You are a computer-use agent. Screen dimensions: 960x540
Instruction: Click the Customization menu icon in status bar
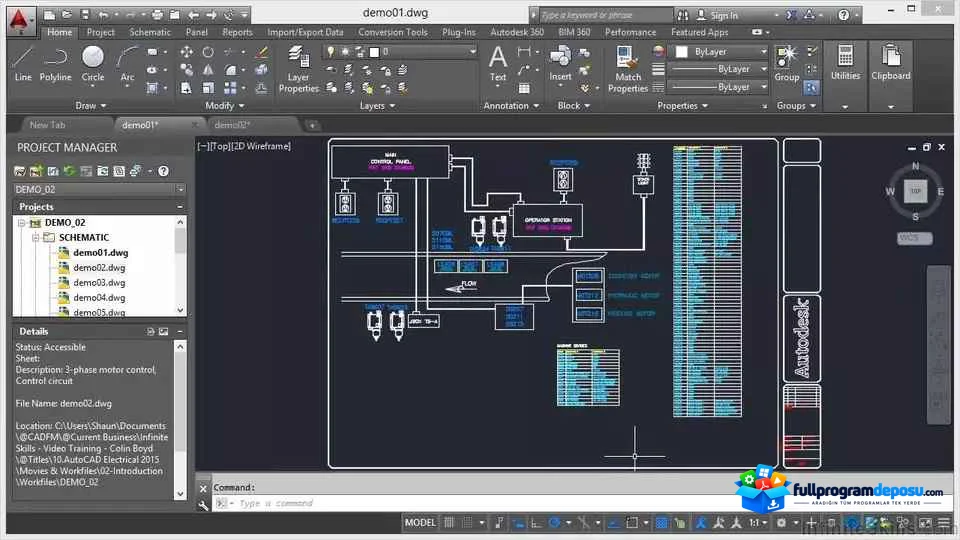[944, 523]
